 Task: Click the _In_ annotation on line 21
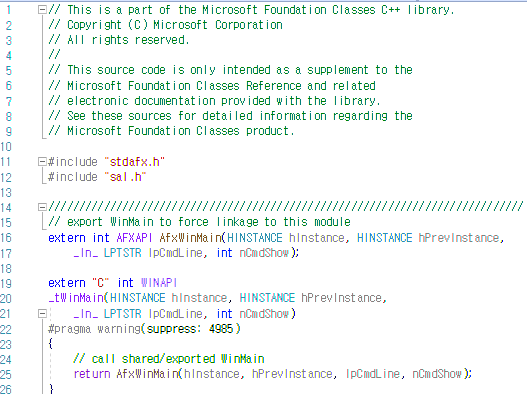click(86, 314)
